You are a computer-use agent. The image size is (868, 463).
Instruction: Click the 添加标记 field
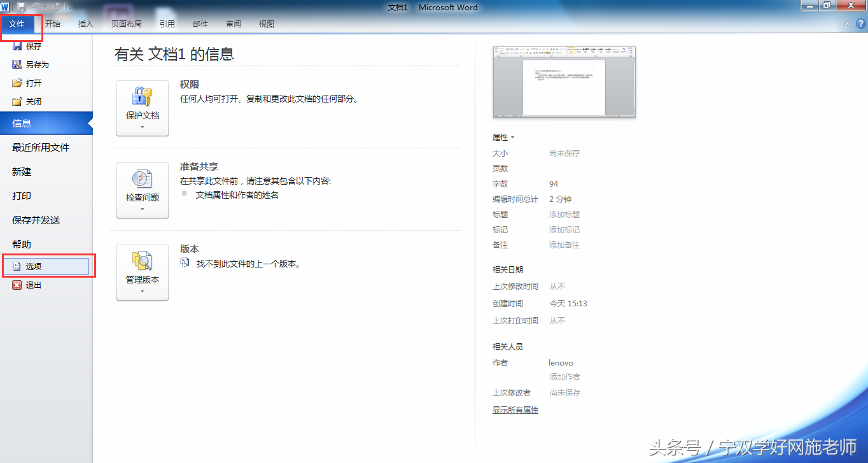coord(565,230)
